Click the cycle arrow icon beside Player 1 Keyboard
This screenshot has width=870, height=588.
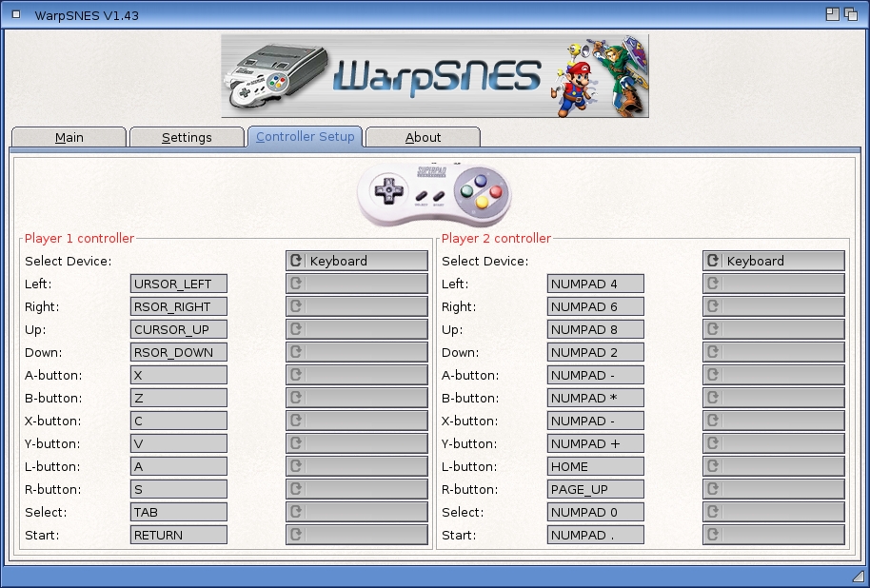click(296, 260)
